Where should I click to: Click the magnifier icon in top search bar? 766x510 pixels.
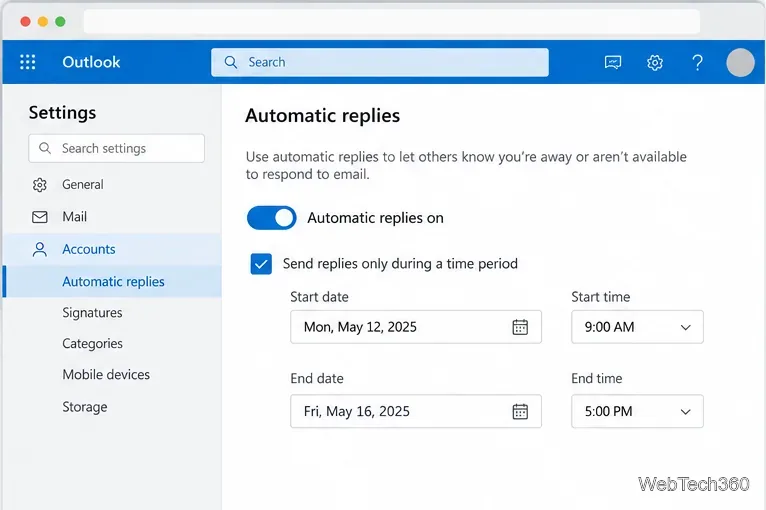[x=231, y=62]
